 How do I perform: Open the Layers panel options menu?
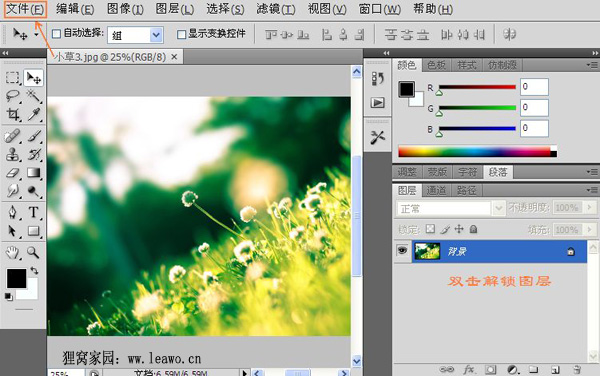coord(592,190)
